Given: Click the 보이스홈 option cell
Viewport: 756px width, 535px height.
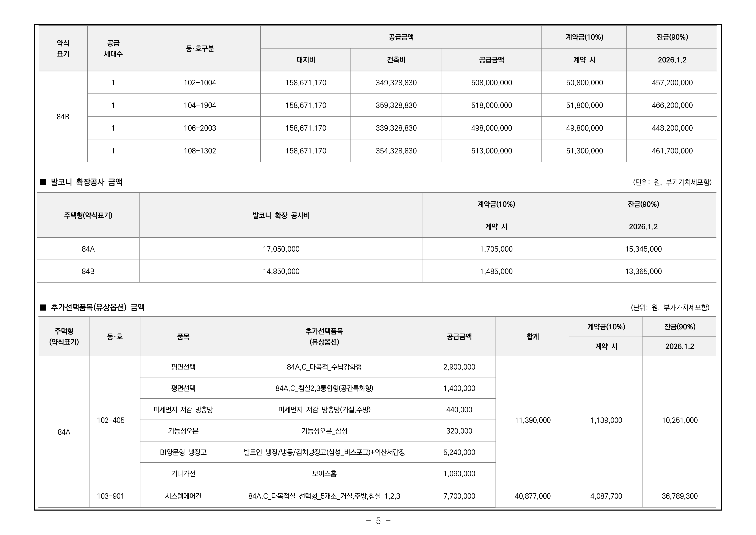Looking at the screenshot, I should tap(324, 474).
